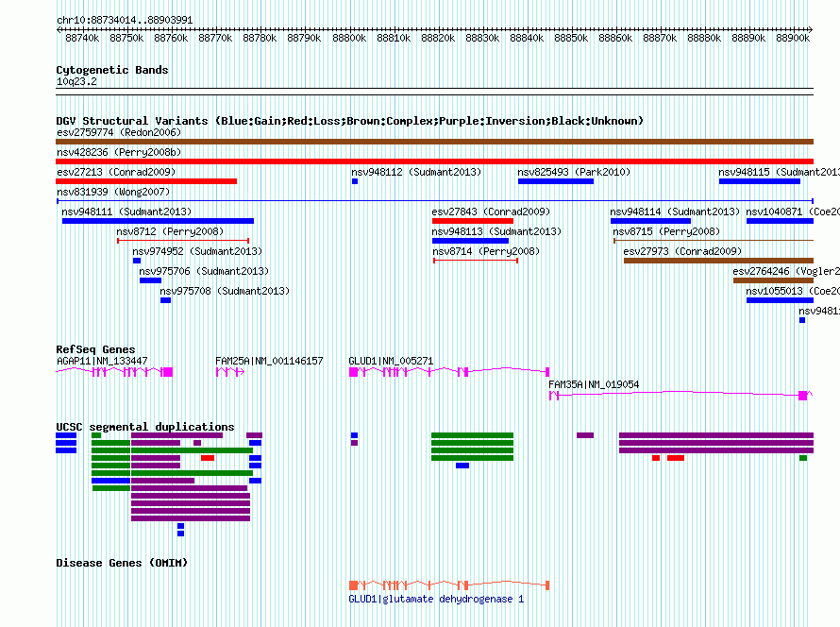840x627 pixels.
Task: Open the esv27843 (Conrad2009) label
Action: (x=491, y=212)
